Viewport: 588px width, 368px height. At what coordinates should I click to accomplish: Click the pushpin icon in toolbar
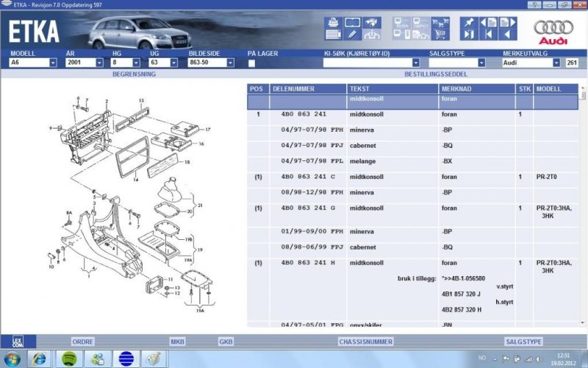pyautogui.click(x=468, y=22)
